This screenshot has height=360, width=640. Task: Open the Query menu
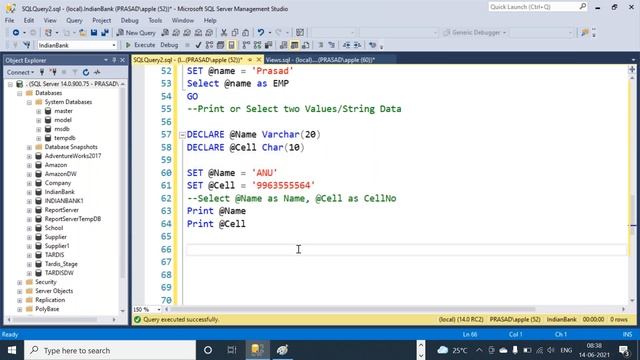(74, 20)
